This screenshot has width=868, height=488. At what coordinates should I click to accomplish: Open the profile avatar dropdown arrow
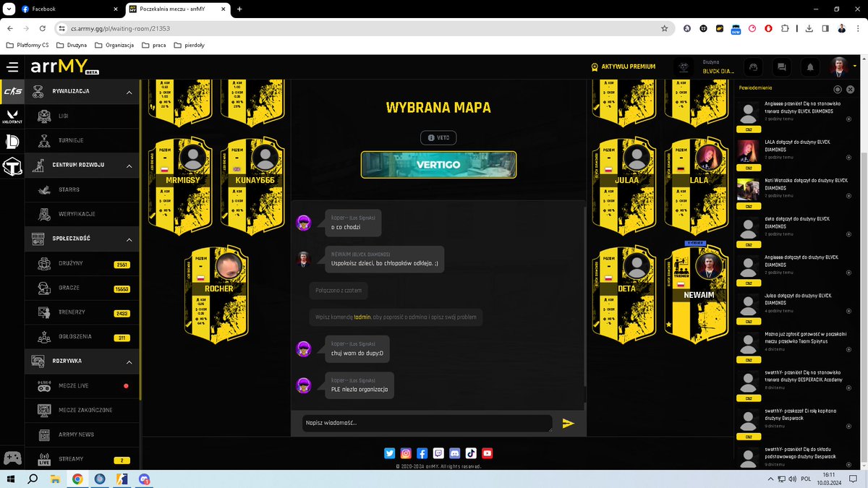(x=854, y=67)
